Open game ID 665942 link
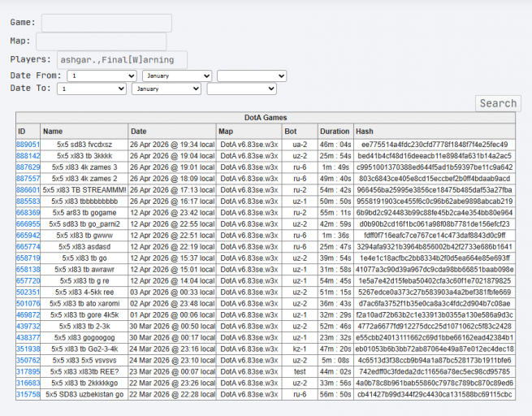The height and width of the screenshot is (416, 532). [28, 236]
